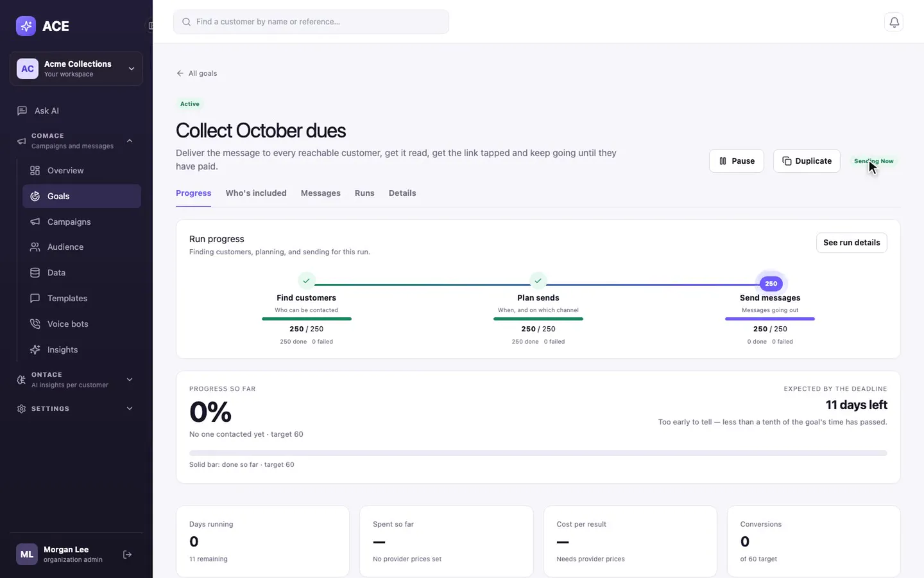Open the Details tab
This screenshot has width=924, height=578.
402,193
